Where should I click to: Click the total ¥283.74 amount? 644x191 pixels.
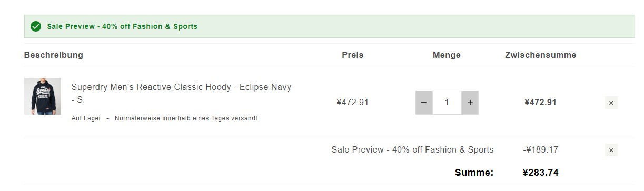coord(541,173)
